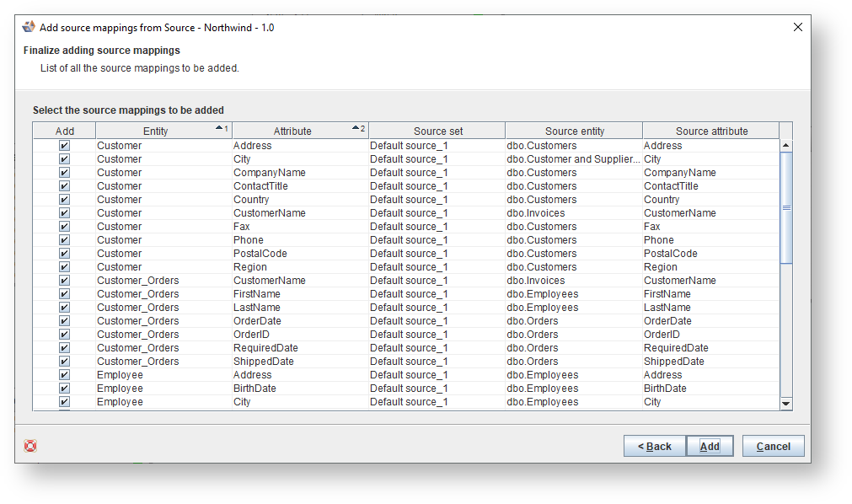Click the Source entity column header
Viewport: 852px width, 504px height.
pos(573,130)
